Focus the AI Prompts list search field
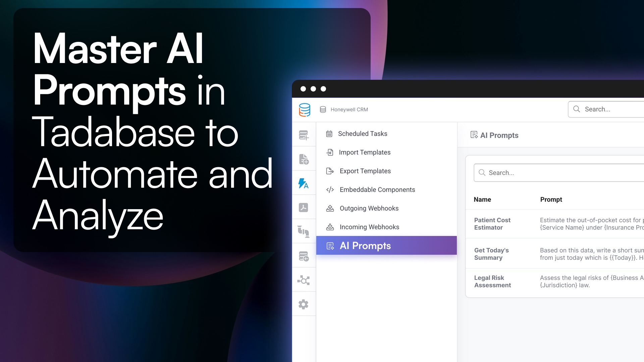Viewport: 644px width, 362px height. click(x=559, y=173)
